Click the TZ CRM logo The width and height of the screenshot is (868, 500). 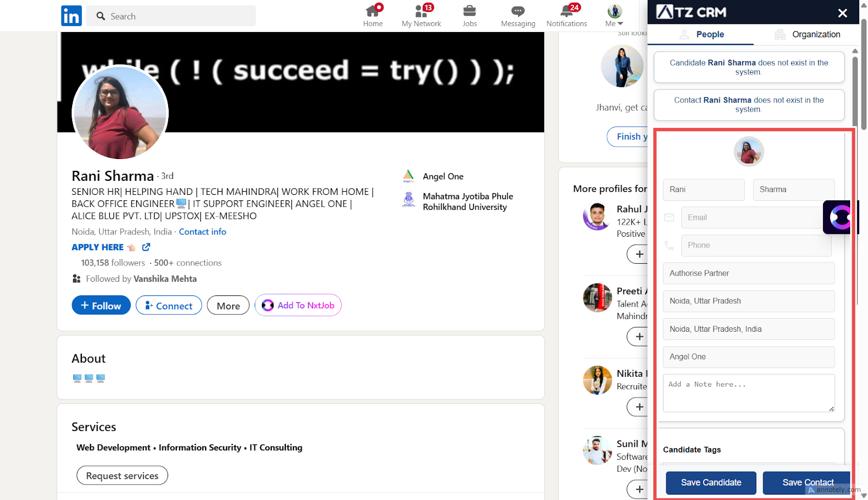(691, 12)
